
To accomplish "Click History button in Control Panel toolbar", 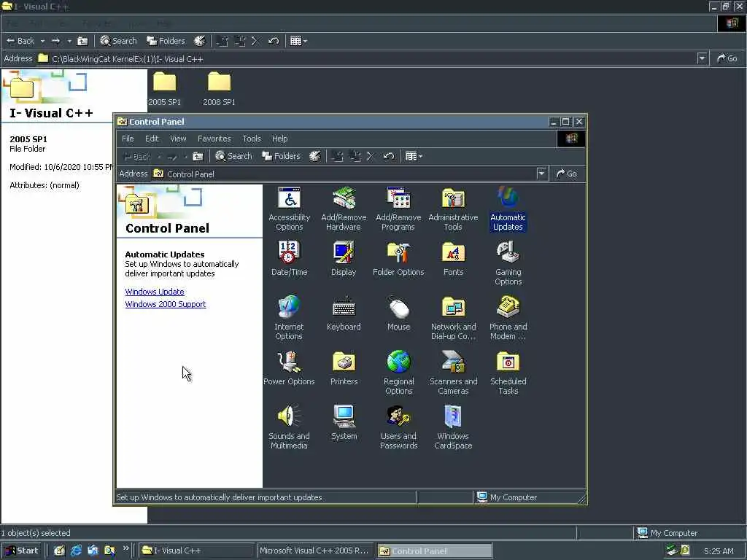I will 315,156.
